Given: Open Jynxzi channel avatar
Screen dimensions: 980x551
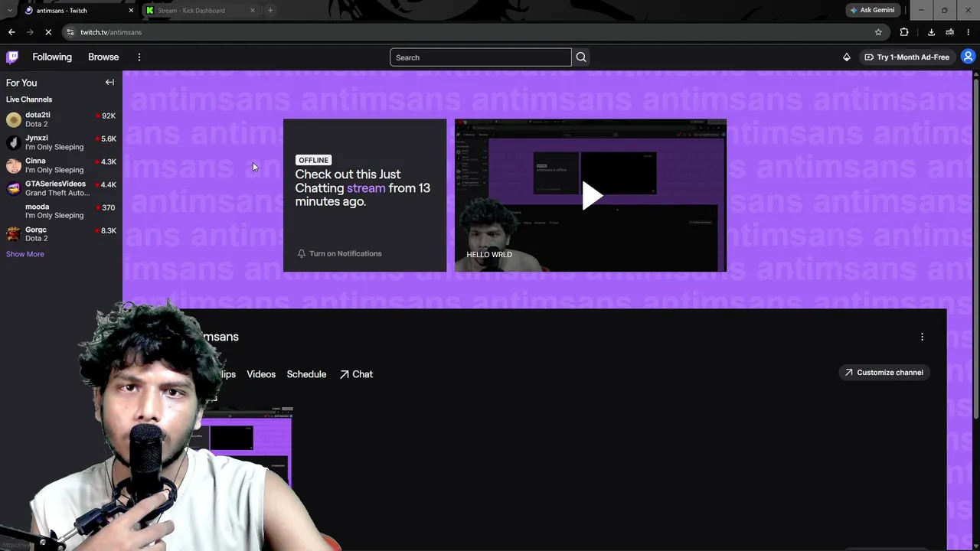Looking at the screenshot, I should (14, 142).
